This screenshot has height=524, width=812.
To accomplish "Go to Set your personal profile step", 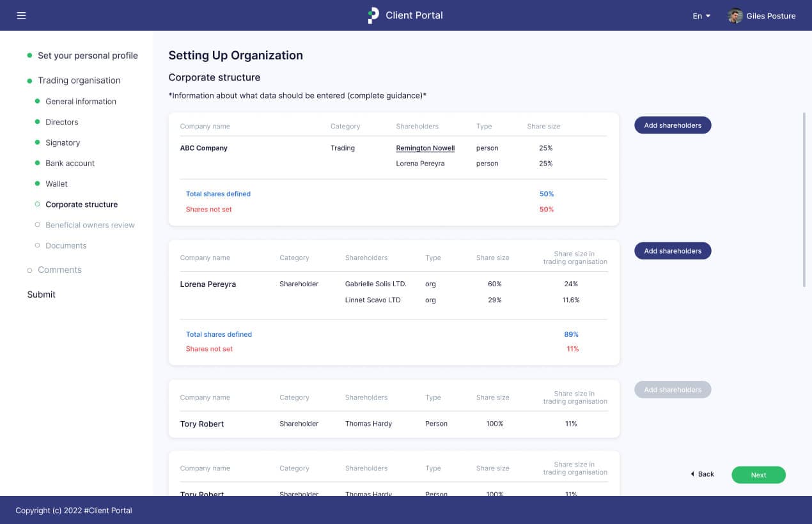I will pyautogui.click(x=88, y=56).
